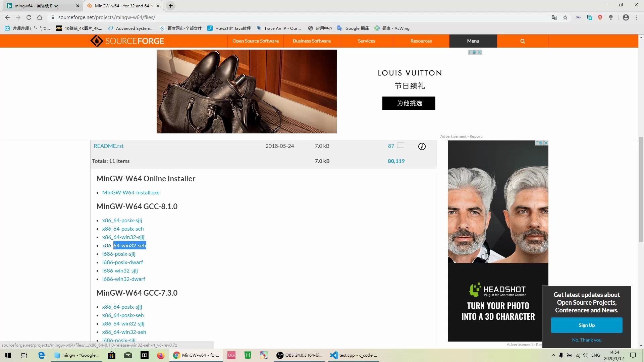The height and width of the screenshot is (362, 644).
Task: Toggle the advertisement close button
Action: tap(480, 52)
